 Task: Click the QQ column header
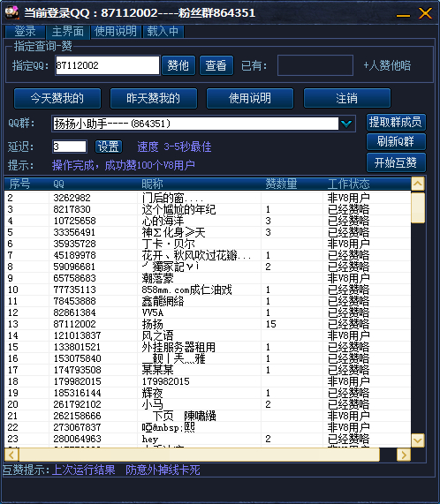93,184
